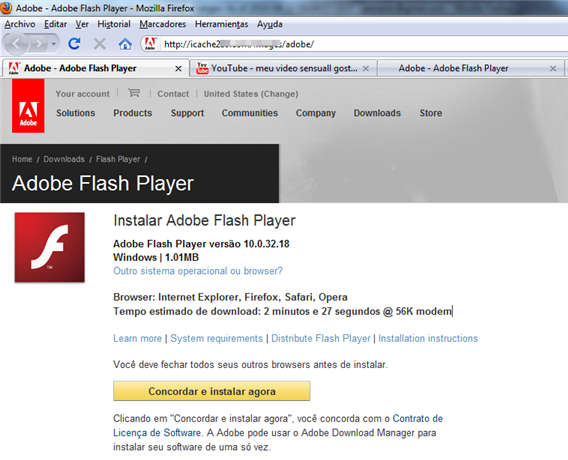Stop loading with the X stop icon
The height and width of the screenshot is (460, 568).
(x=100, y=44)
